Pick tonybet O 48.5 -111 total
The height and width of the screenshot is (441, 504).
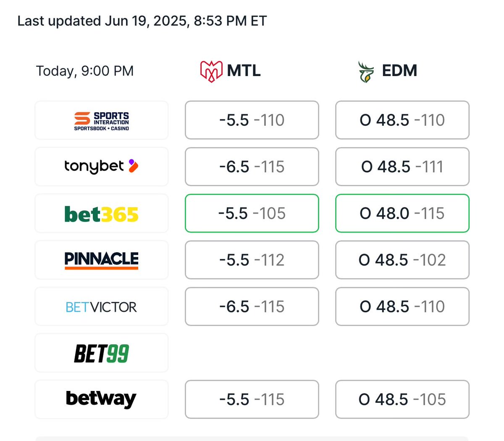click(402, 167)
